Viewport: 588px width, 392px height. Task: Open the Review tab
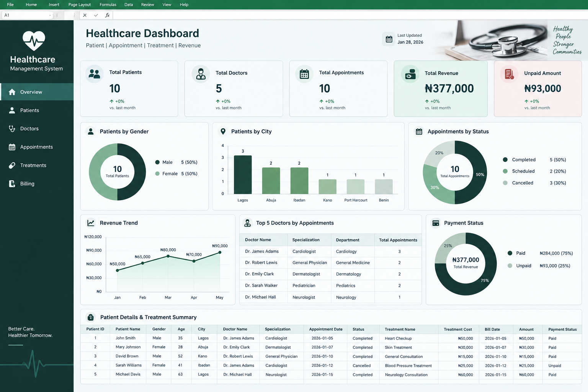tap(147, 5)
